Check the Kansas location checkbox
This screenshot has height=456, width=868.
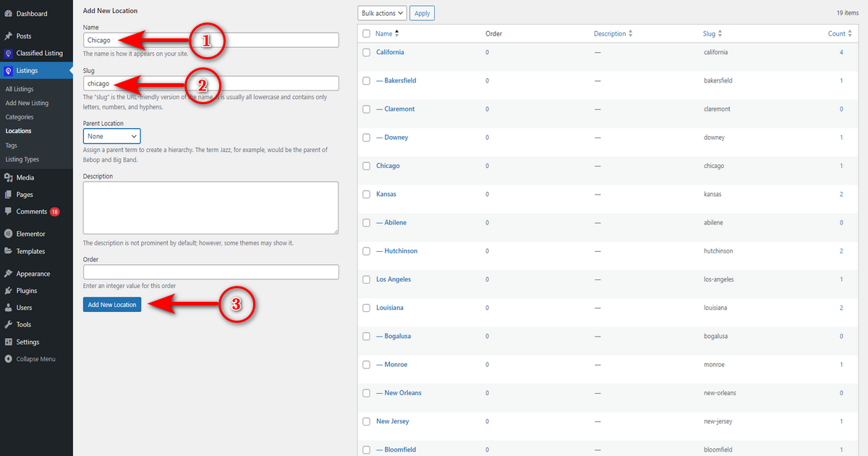367,194
